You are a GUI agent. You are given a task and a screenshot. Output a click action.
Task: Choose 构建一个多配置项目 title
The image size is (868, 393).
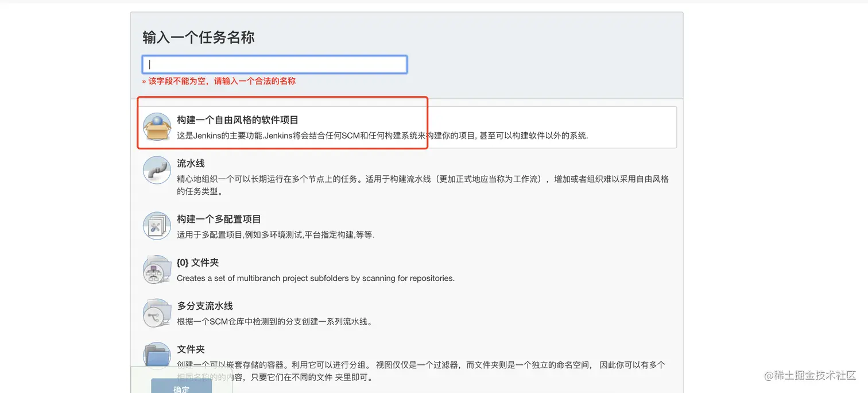pos(219,219)
